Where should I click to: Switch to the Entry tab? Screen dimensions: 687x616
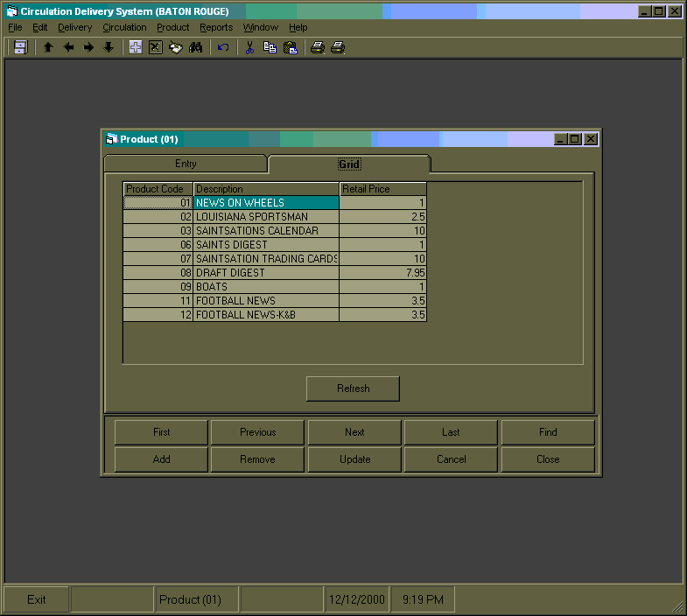tap(186, 164)
